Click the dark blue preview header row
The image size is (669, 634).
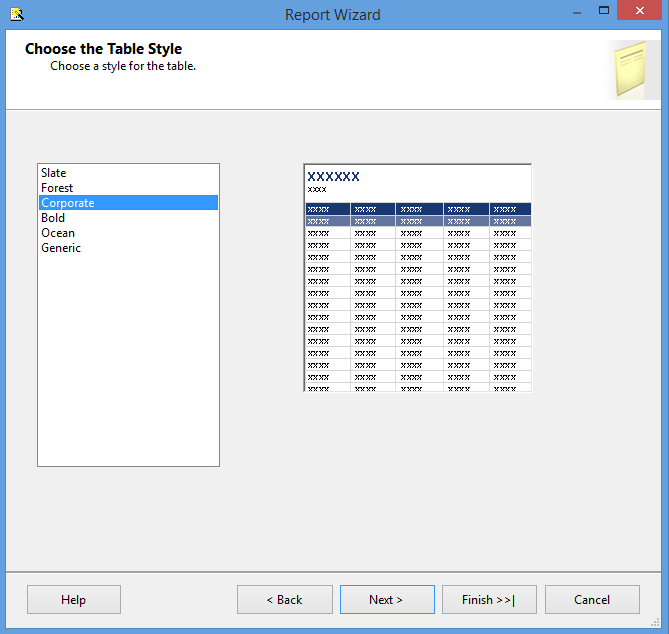tap(417, 209)
